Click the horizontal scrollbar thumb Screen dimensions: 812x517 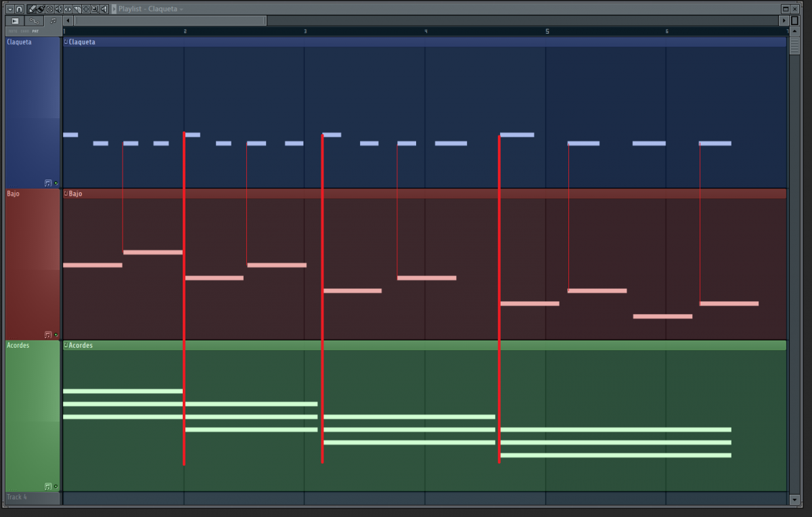(170, 21)
